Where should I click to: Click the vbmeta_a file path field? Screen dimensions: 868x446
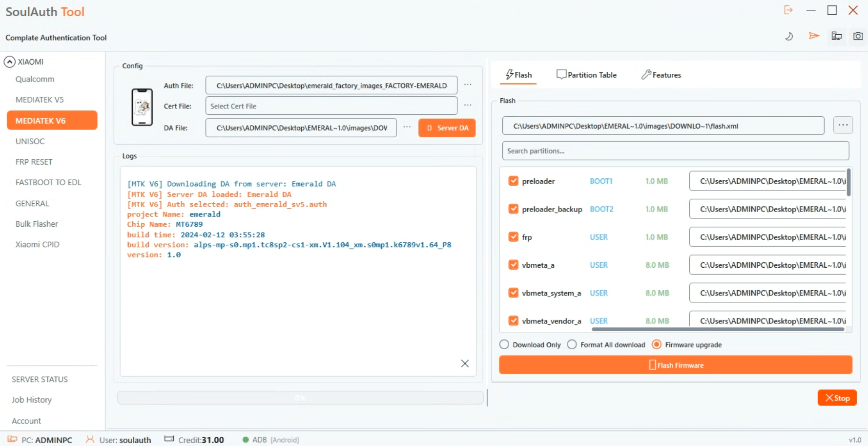[767, 264]
